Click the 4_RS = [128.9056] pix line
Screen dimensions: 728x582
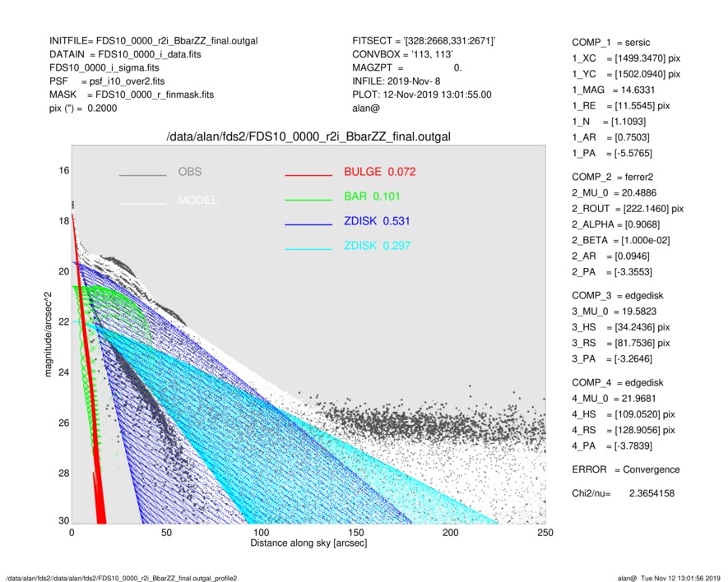click(x=624, y=430)
